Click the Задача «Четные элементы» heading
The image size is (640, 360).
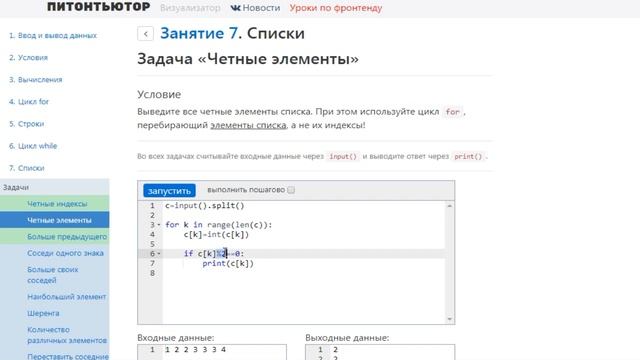tap(248, 59)
